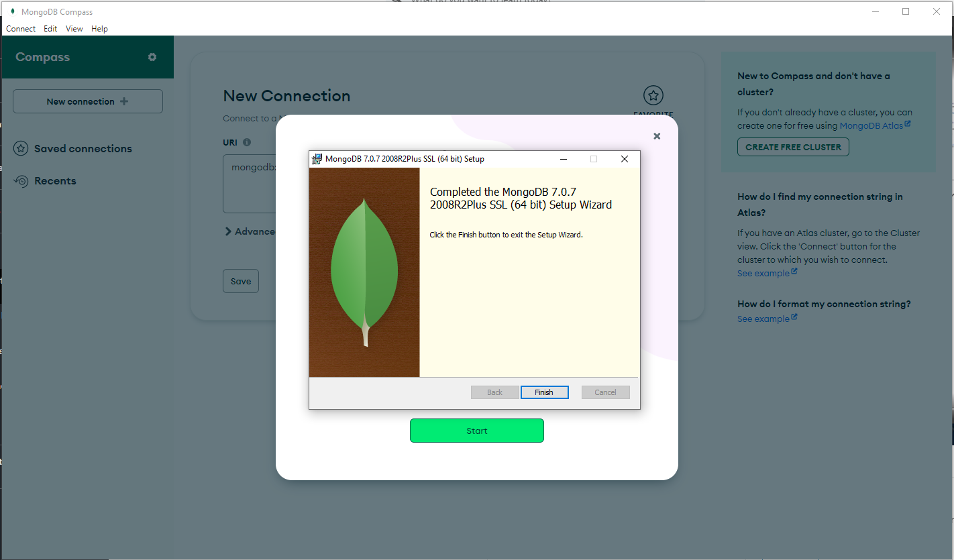Screen dimensions: 954x560
Task: Open the Edit menu
Action: [x=50, y=29]
